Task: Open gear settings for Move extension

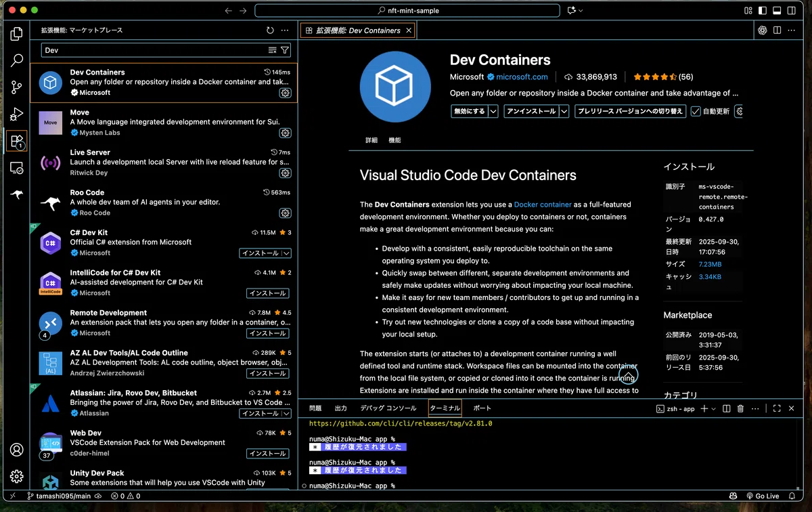Action: pyautogui.click(x=285, y=133)
